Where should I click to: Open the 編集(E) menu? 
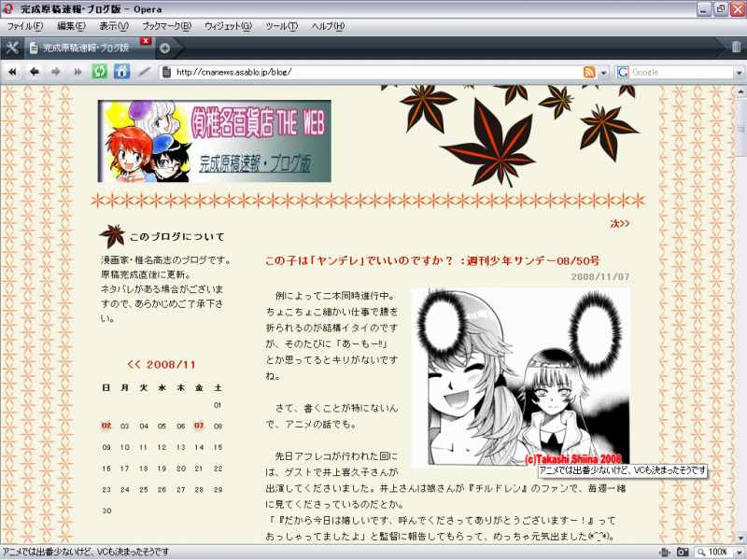(x=72, y=26)
